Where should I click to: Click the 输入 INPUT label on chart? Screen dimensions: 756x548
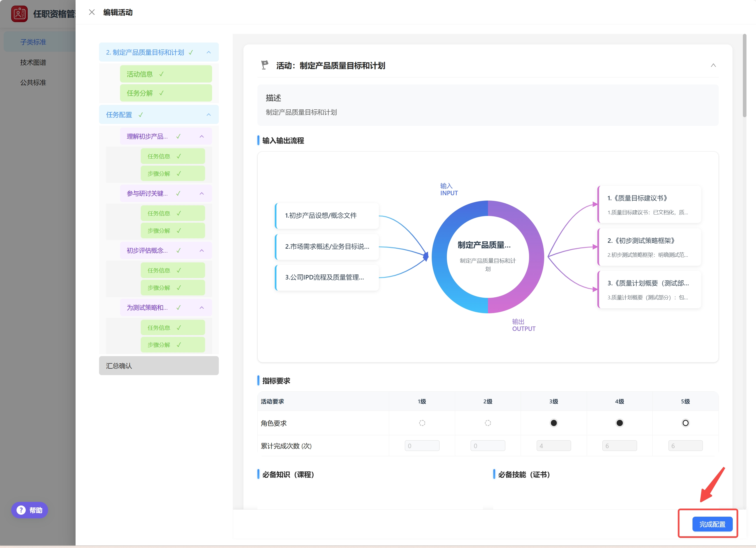point(449,189)
